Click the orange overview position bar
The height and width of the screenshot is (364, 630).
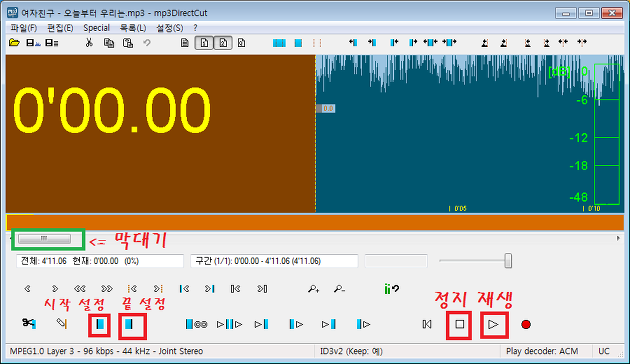315,223
